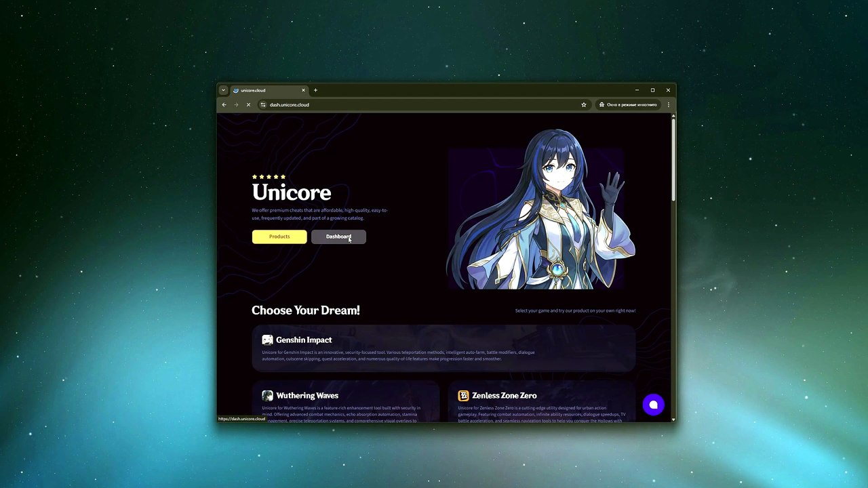Click the browser forward arrow
The width and height of the screenshot is (868, 488).
236,104
